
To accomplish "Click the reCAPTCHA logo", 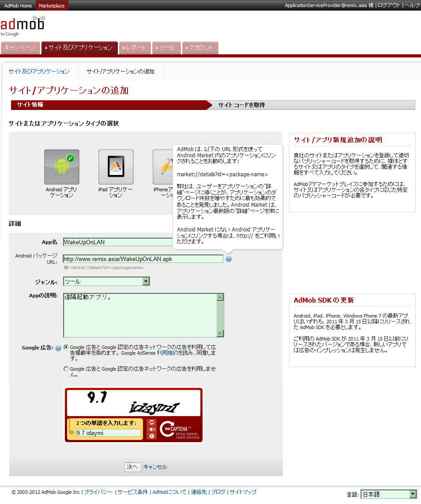I will pyautogui.click(x=180, y=430).
